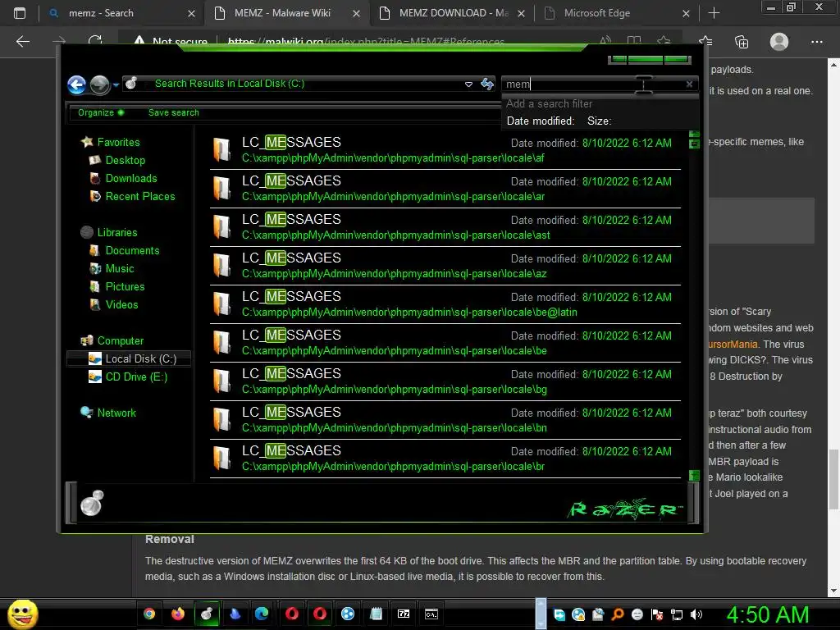Add the 'Date modified:' search filter
Viewport: 840px width, 630px height.
[x=540, y=121]
